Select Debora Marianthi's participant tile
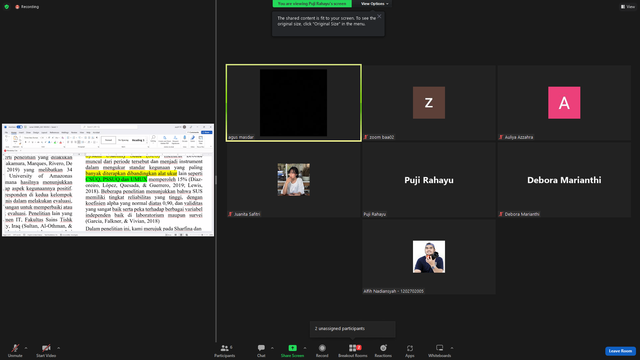 click(x=564, y=180)
